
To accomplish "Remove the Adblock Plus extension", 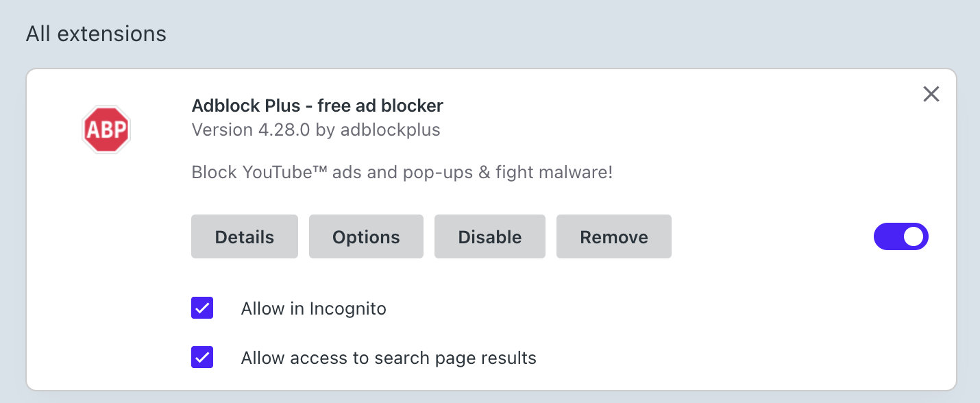I will click(x=613, y=236).
